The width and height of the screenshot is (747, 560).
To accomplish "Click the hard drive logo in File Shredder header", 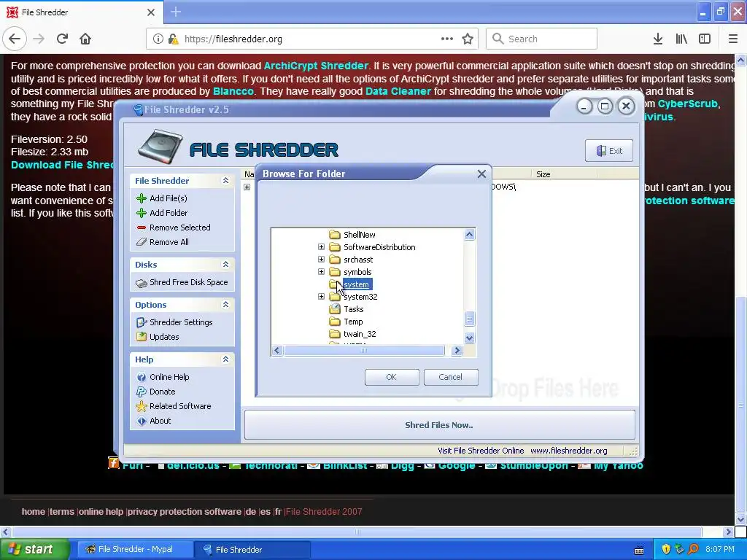I will coord(160,147).
